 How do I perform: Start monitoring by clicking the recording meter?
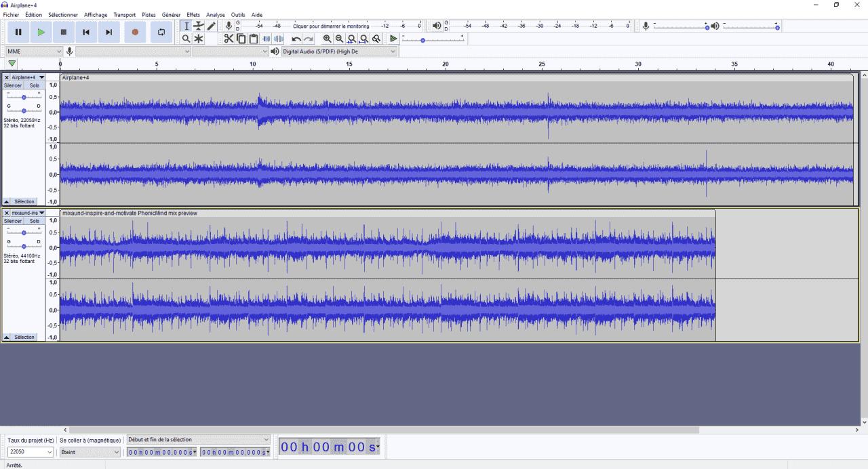(x=332, y=26)
